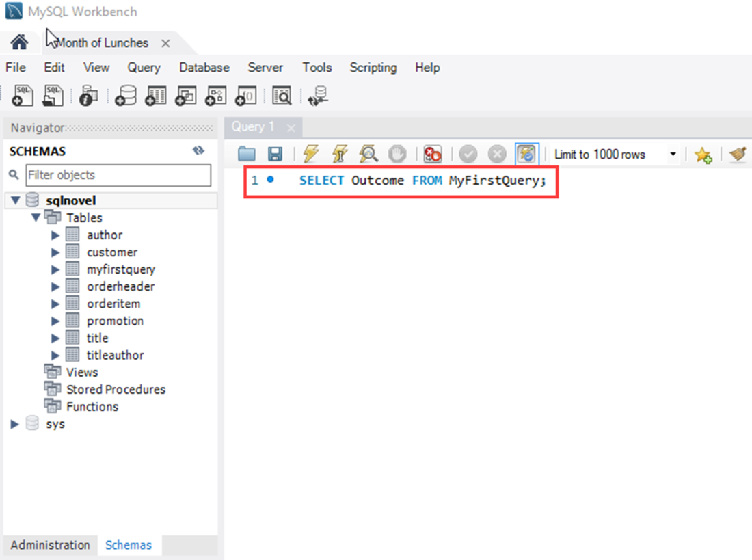The width and height of the screenshot is (752, 560).
Task: Create a new view toolbar icon
Action: coord(185,95)
